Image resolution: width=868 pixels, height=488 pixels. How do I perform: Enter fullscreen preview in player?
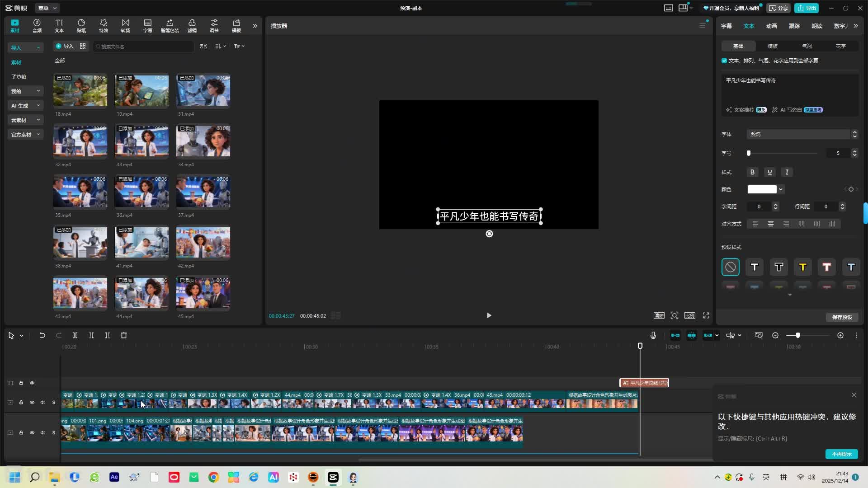click(706, 315)
